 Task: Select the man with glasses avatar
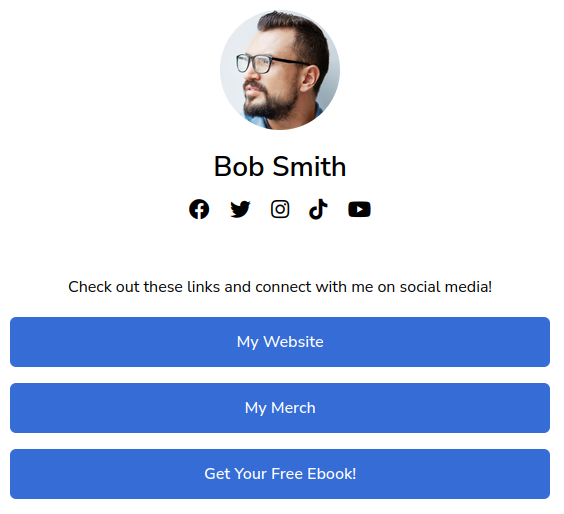click(x=282, y=70)
